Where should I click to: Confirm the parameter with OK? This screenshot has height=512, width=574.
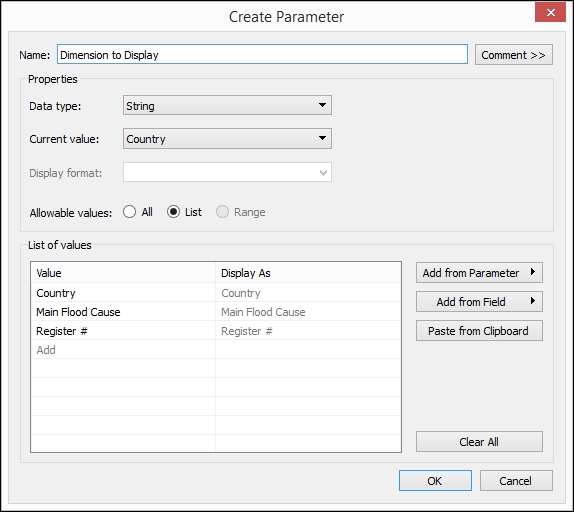435,481
